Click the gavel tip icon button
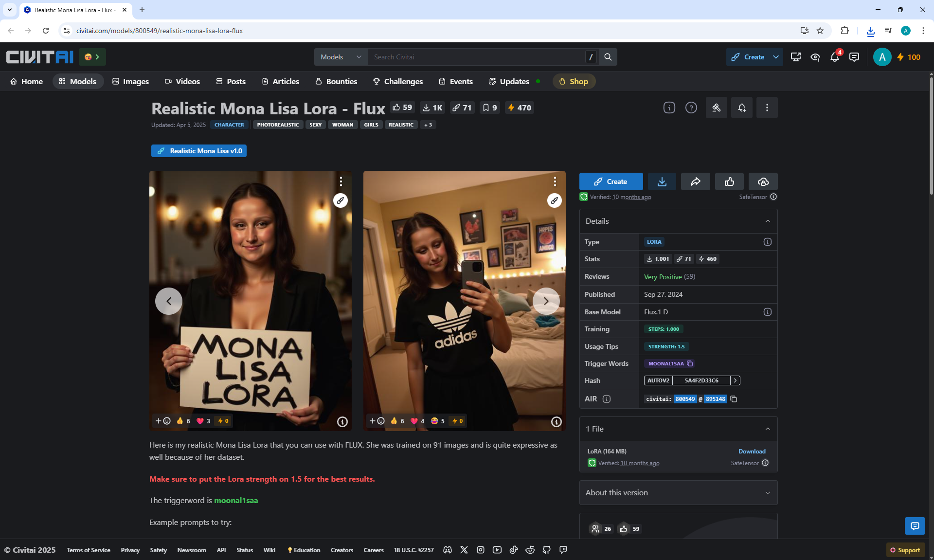 coord(716,108)
